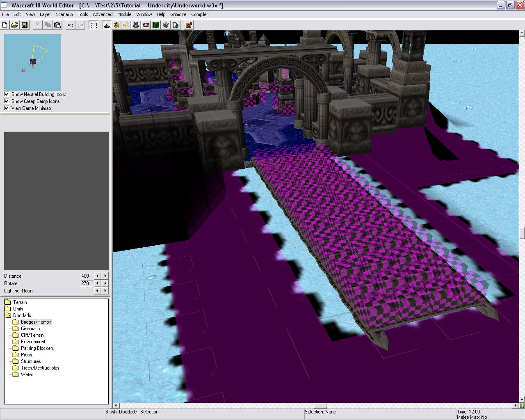Redo the last undone action
The width and height of the screenshot is (525, 420).
coord(80,25)
